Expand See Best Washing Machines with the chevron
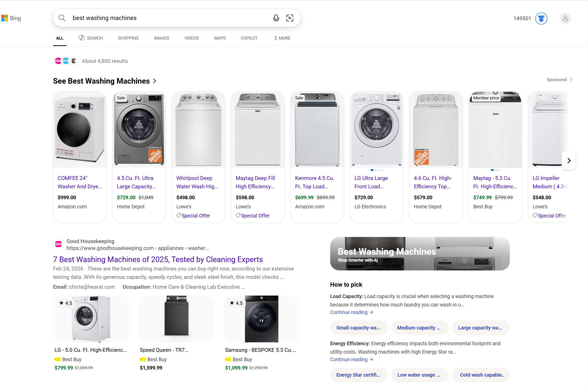Image resolution: width=588 pixels, height=385 pixels. pyautogui.click(x=155, y=81)
